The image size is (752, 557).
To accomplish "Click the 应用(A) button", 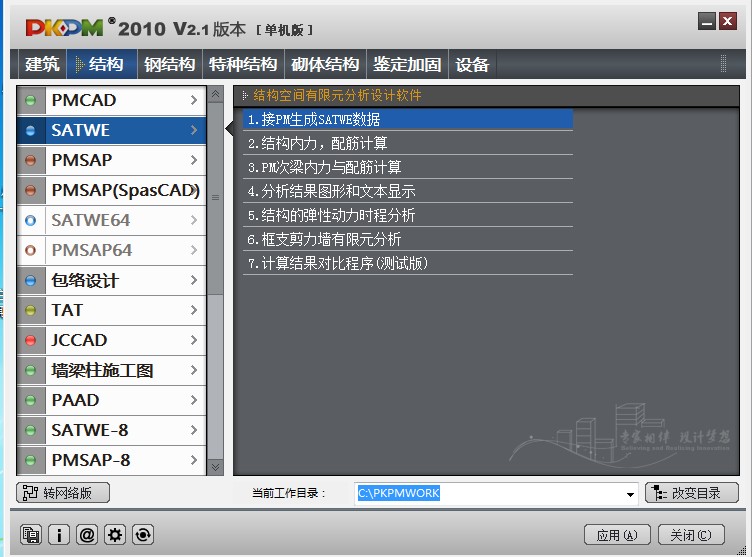I will (x=617, y=535).
